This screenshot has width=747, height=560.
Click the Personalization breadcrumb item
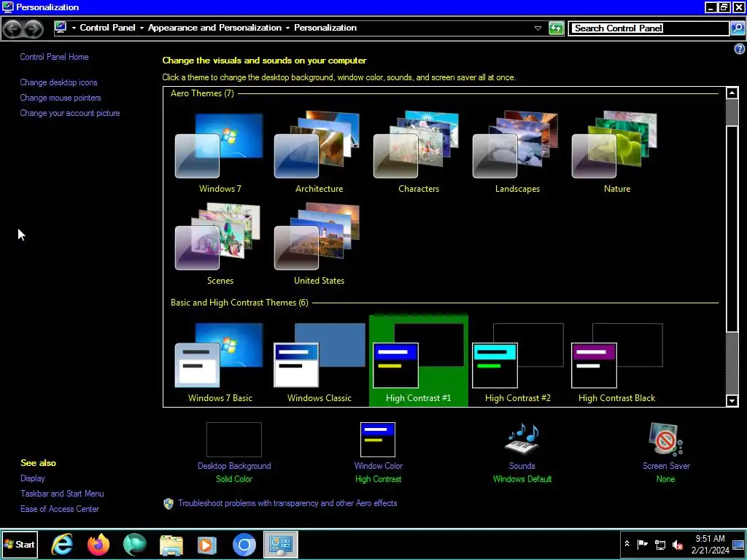point(325,28)
